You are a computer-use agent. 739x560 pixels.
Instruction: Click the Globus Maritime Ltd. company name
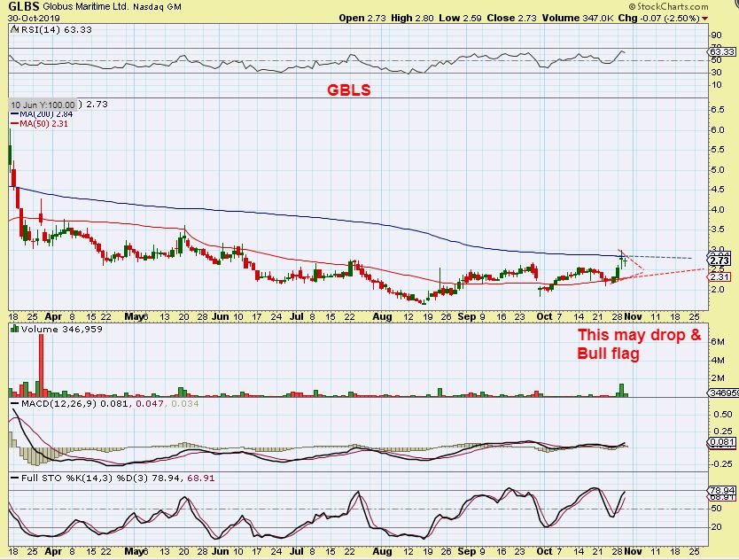click(x=86, y=7)
